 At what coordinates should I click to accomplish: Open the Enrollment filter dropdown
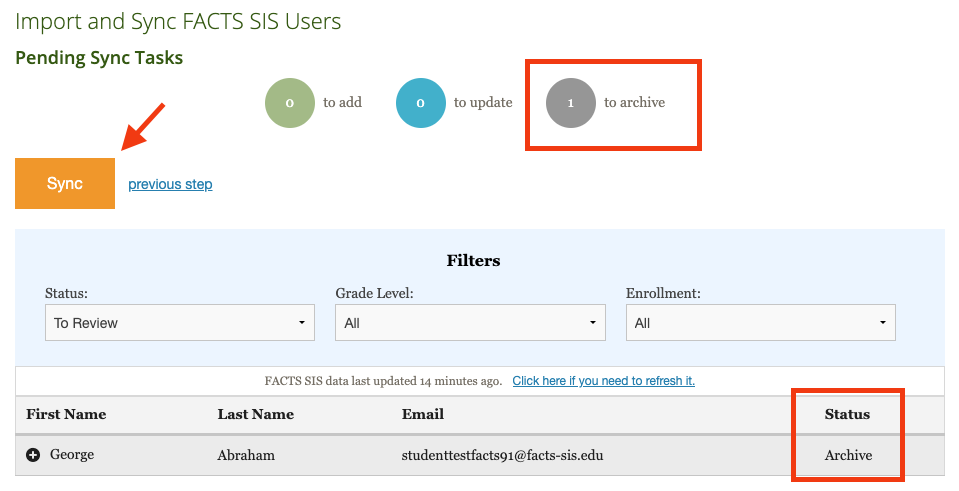760,323
